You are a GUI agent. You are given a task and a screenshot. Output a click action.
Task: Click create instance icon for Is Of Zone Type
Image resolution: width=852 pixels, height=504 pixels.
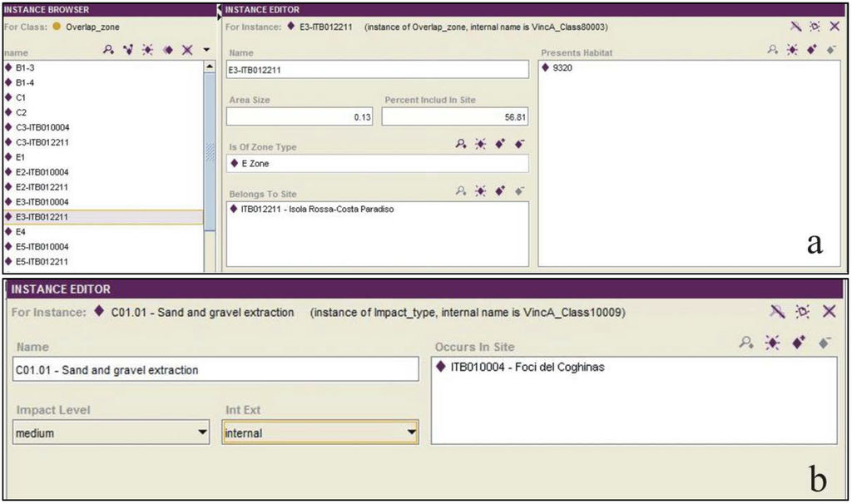coord(480,145)
